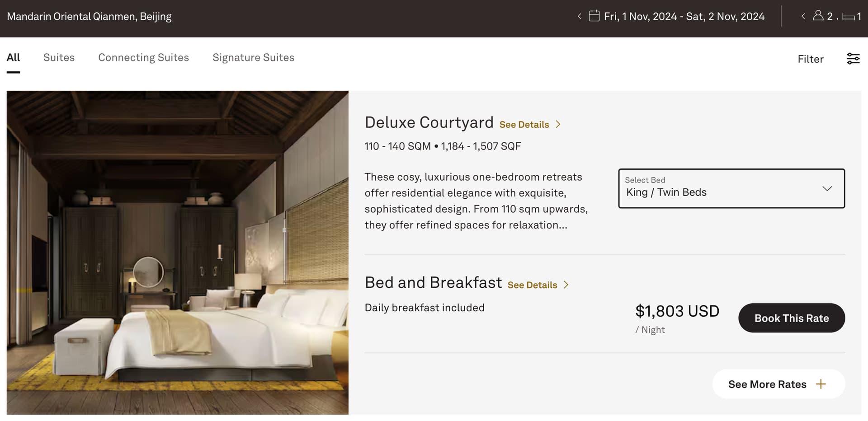Image resolution: width=868 pixels, height=421 pixels.
Task: Open Deluxe Courtyard See Details link
Action: click(524, 125)
